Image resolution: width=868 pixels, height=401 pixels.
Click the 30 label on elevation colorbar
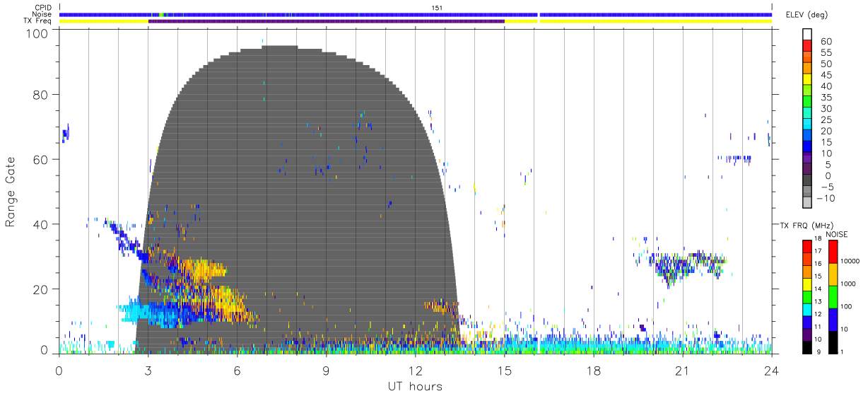click(x=825, y=108)
